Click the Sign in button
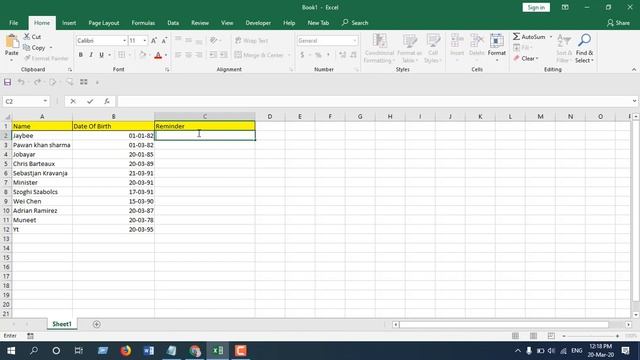The width and height of the screenshot is (640, 360). [536, 7]
